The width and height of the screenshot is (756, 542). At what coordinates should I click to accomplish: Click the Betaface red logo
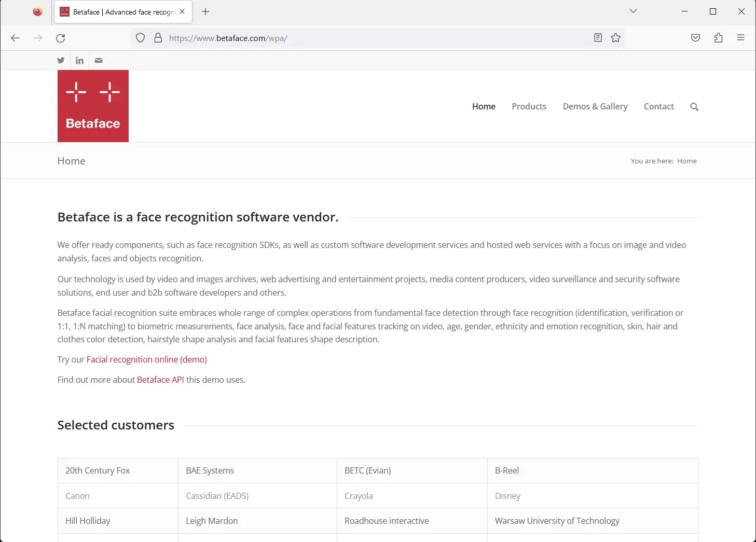coord(93,106)
